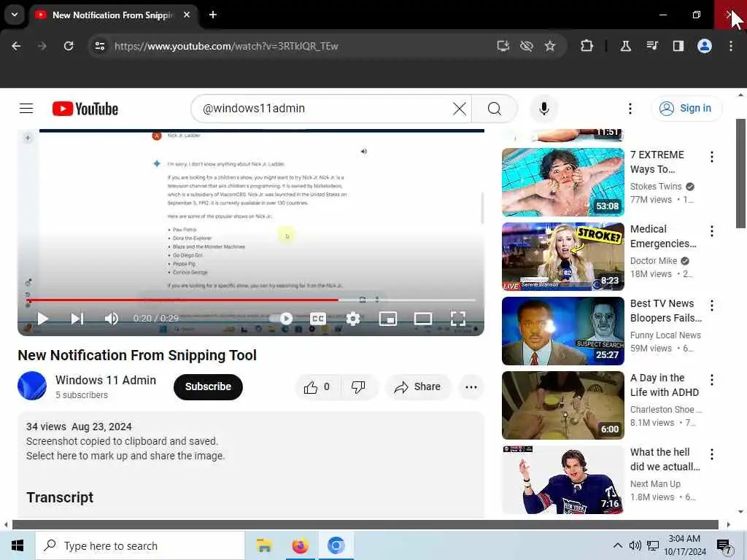Open Medical Emergencies video thumbnail

[x=562, y=257]
